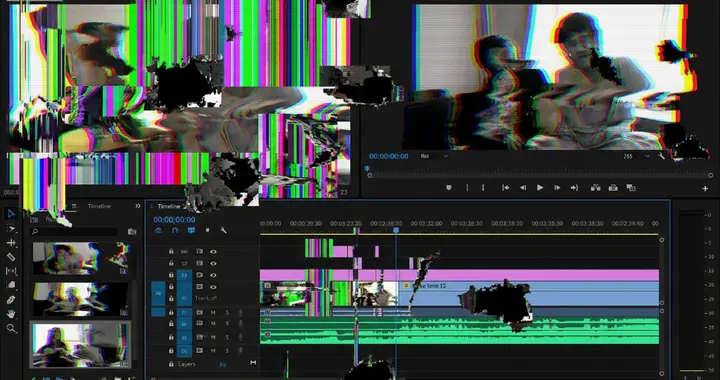This screenshot has height=380, width=720.
Task: Step back one frame
Action: (523, 188)
